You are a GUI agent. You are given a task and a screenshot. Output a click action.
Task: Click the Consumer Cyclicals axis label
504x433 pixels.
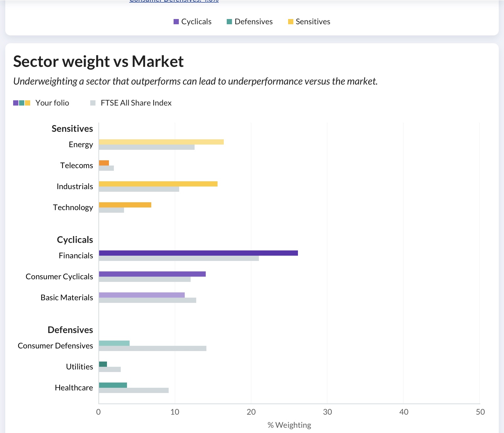click(x=59, y=277)
